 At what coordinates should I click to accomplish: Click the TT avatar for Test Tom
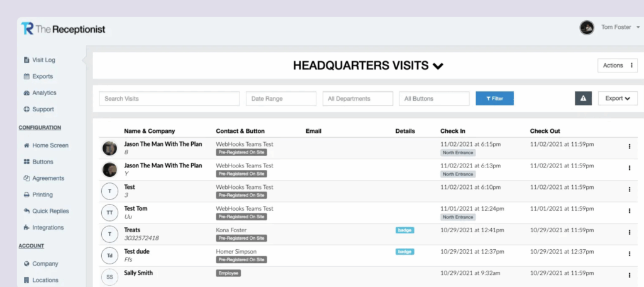click(109, 213)
